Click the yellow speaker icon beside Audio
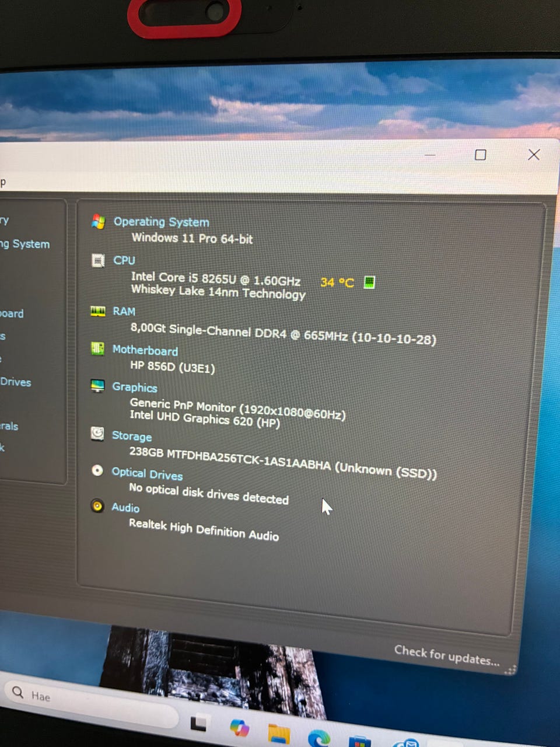560x747 pixels. click(x=97, y=506)
